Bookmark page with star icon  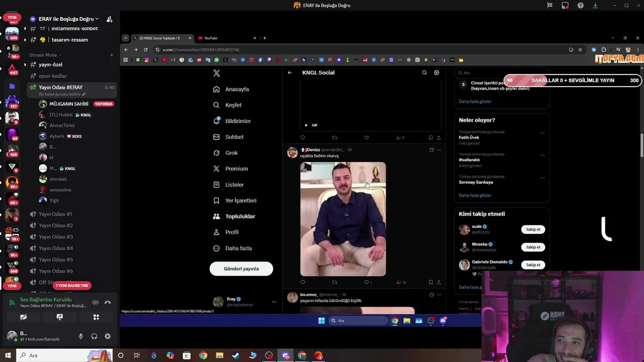click(x=580, y=50)
